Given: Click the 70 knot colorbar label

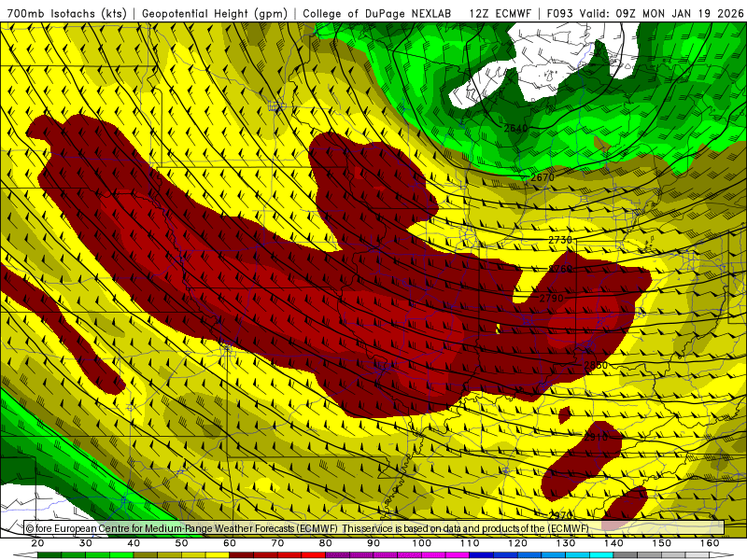Looking at the screenshot, I should point(277,543).
